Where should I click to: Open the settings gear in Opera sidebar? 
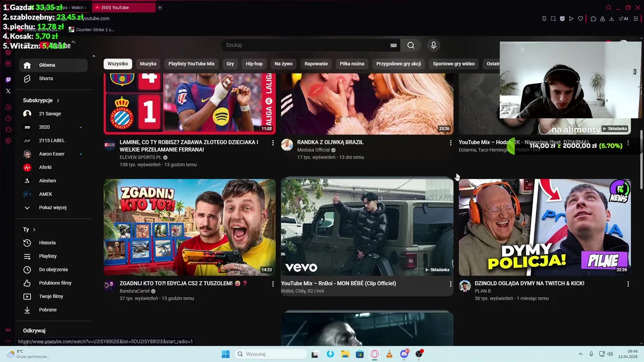point(8,141)
